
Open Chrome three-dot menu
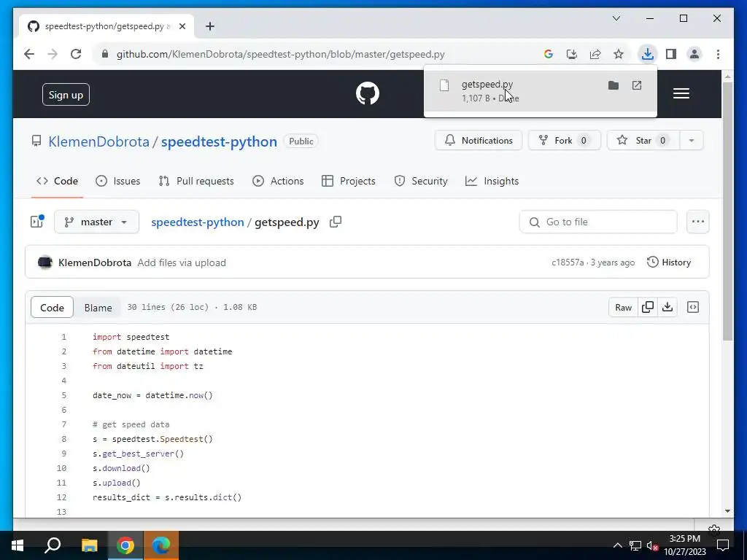click(718, 54)
